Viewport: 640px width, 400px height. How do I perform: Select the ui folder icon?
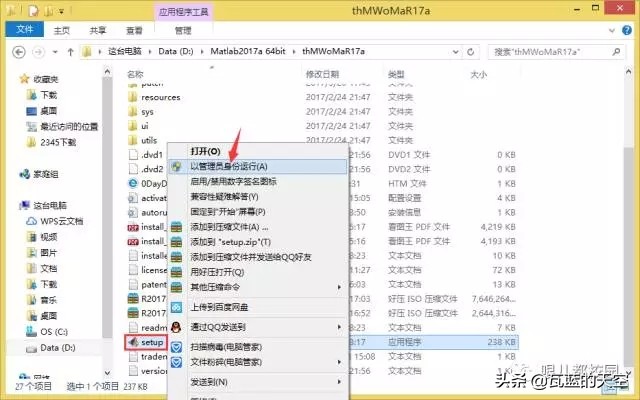click(132, 126)
